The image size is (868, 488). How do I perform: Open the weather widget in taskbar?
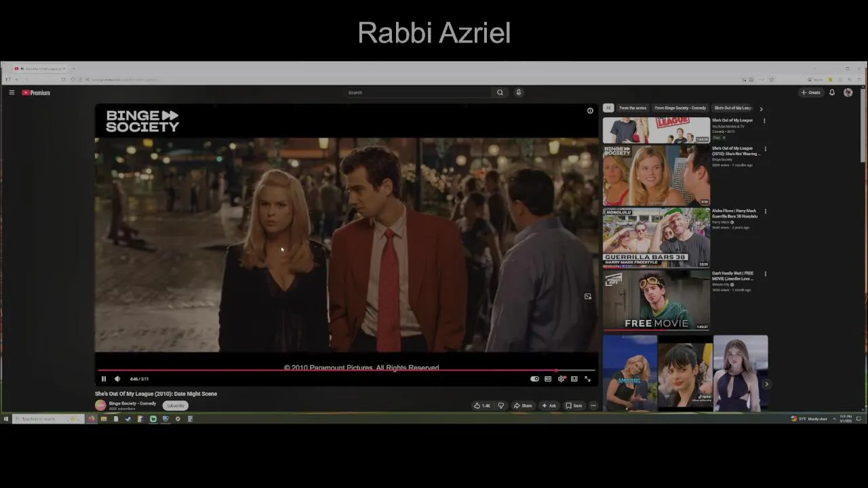coord(809,419)
